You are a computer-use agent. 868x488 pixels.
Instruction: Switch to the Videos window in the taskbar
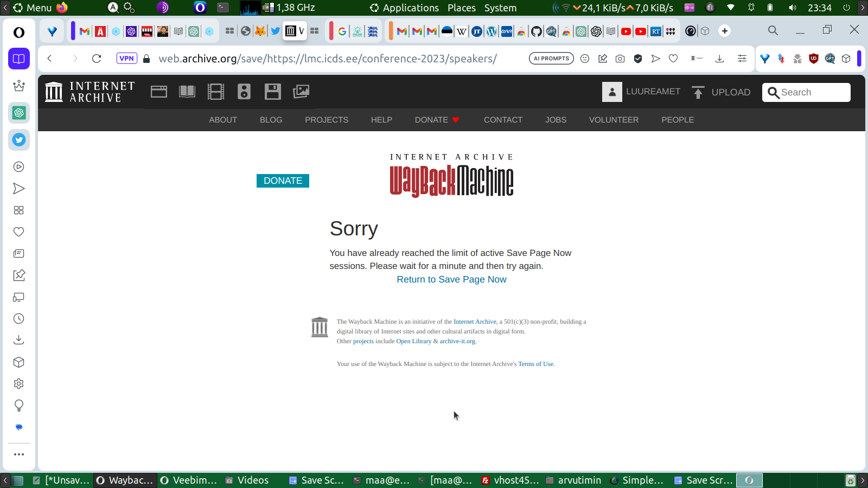pos(247,480)
